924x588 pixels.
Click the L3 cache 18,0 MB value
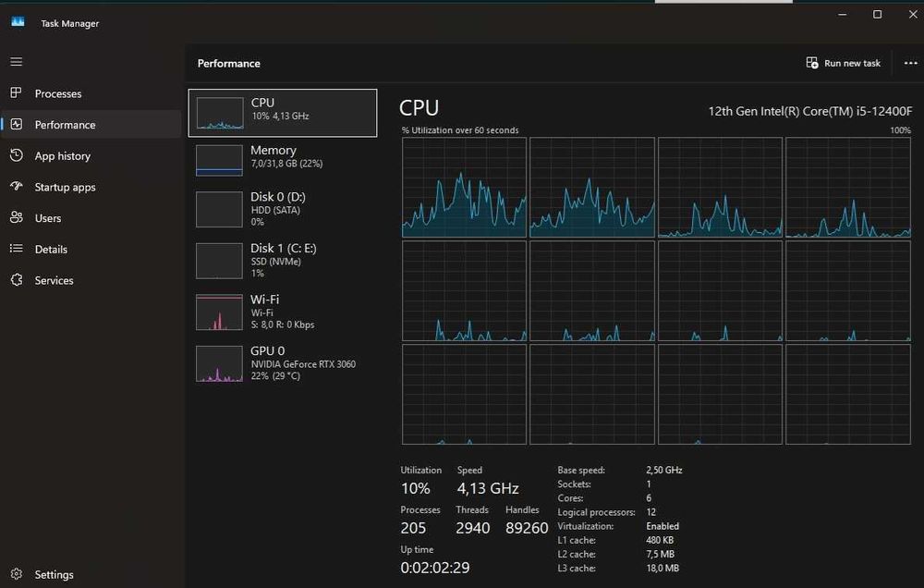click(663, 568)
